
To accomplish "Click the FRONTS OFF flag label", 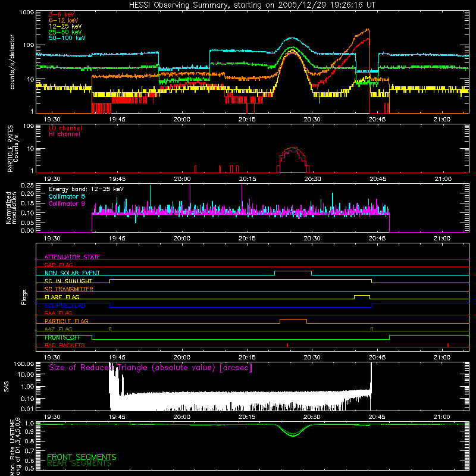I will coord(62,337).
